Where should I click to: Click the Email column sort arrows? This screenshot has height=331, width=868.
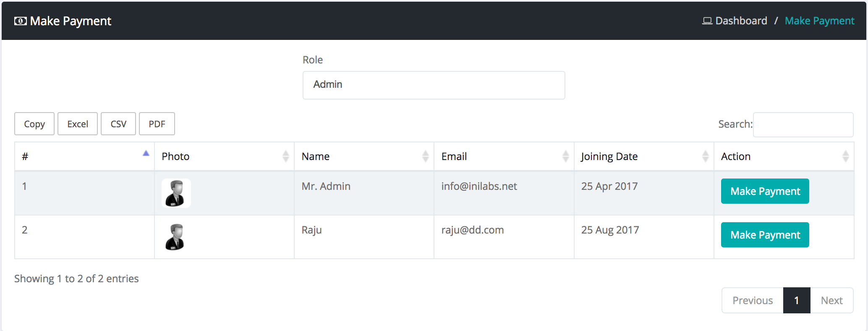pyautogui.click(x=565, y=156)
